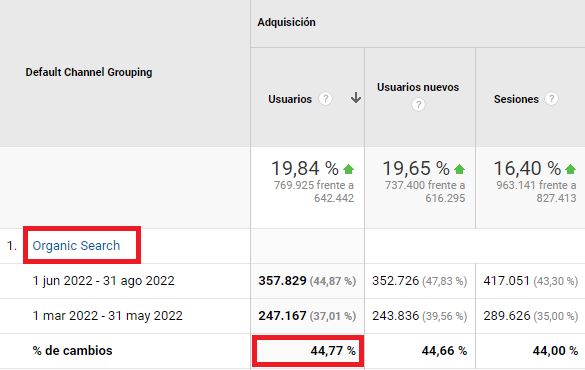
Task: Select new users value 243.836
Action: click(x=395, y=316)
